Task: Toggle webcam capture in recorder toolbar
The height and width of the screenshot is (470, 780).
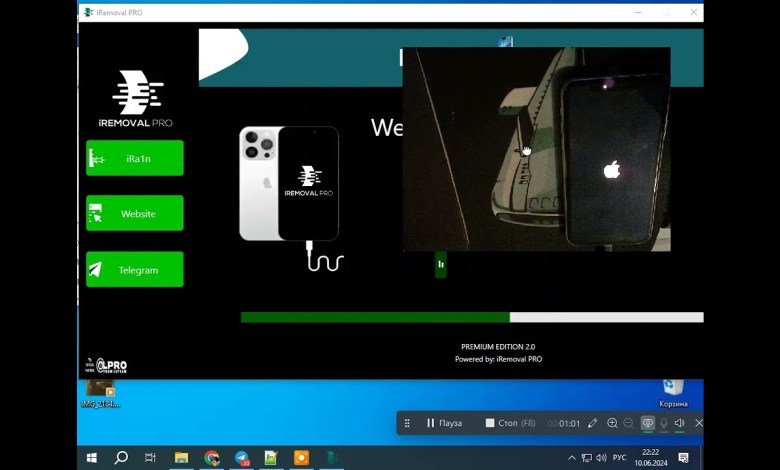Action: (x=647, y=423)
